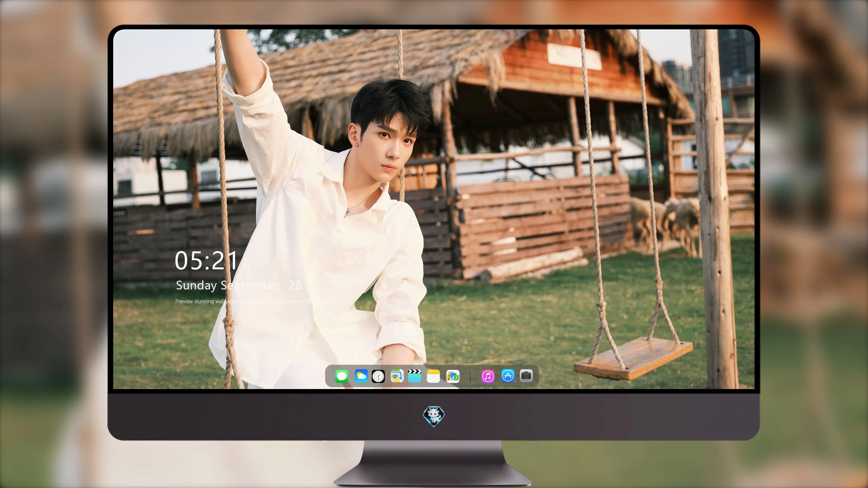The height and width of the screenshot is (488, 868).
Task: Launch the Videos clapperboard app
Action: click(x=415, y=376)
